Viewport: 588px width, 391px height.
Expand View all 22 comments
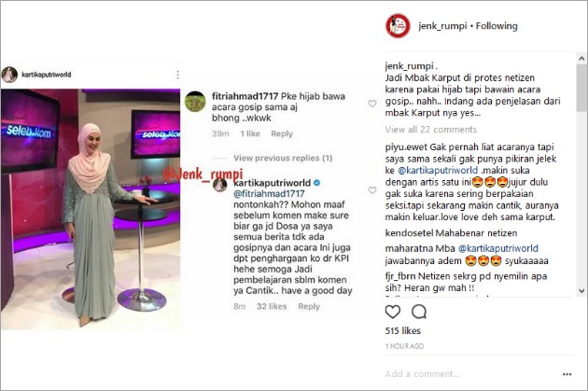[x=431, y=130]
